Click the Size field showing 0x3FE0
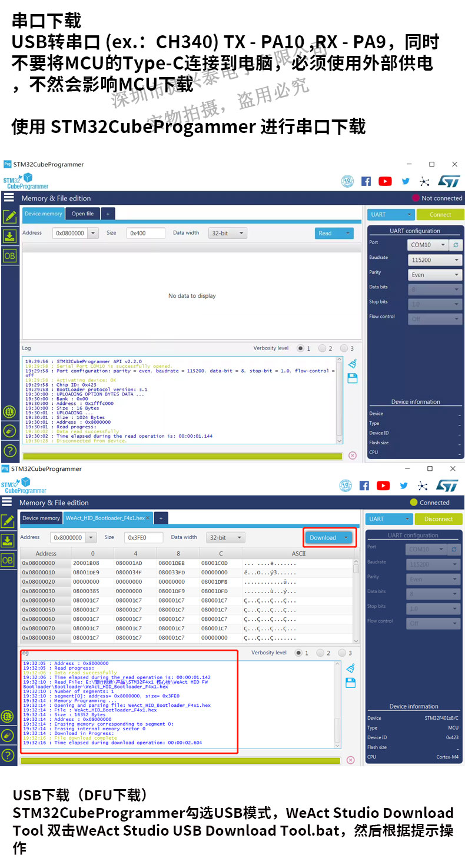The height and width of the screenshot is (868, 465). point(143,537)
